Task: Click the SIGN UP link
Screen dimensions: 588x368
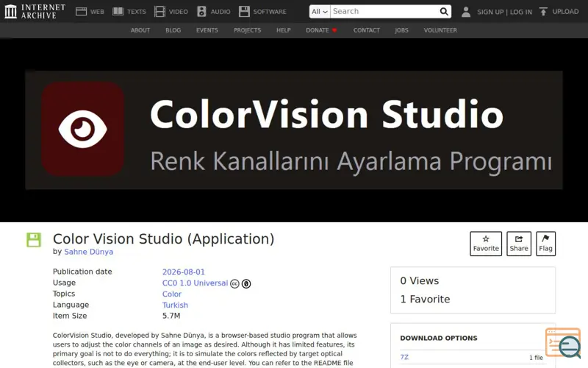Action: [490, 12]
